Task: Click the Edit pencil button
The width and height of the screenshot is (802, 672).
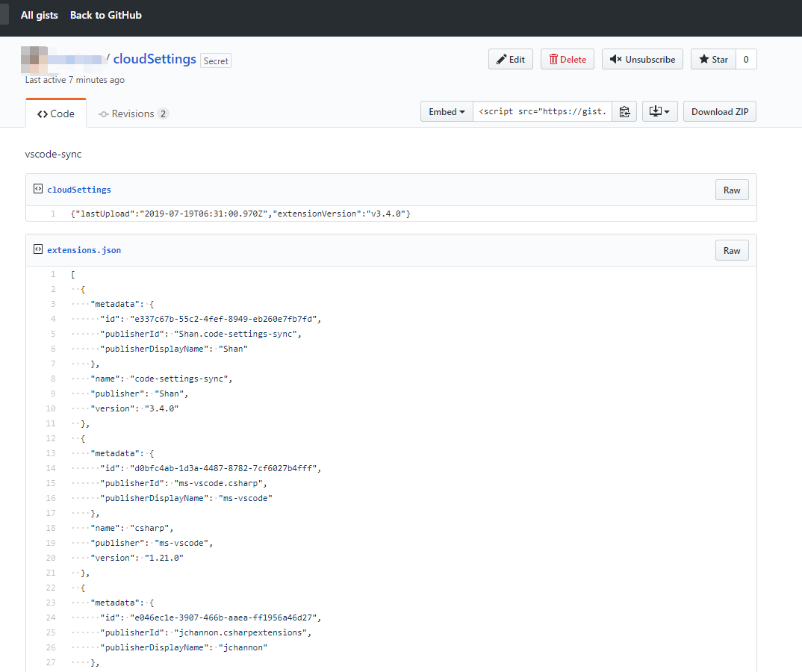Action: tap(511, 60)
